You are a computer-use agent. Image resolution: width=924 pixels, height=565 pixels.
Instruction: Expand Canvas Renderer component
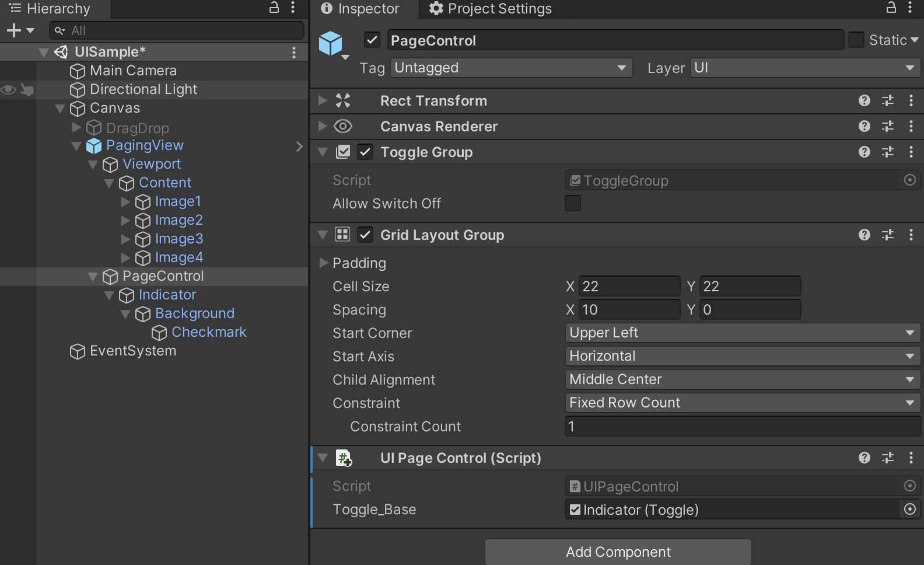click(x=323, y=126)
